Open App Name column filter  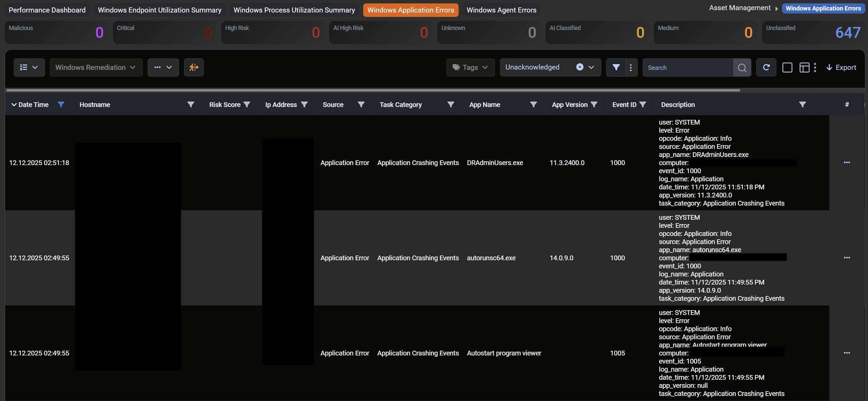click(533, 105)
